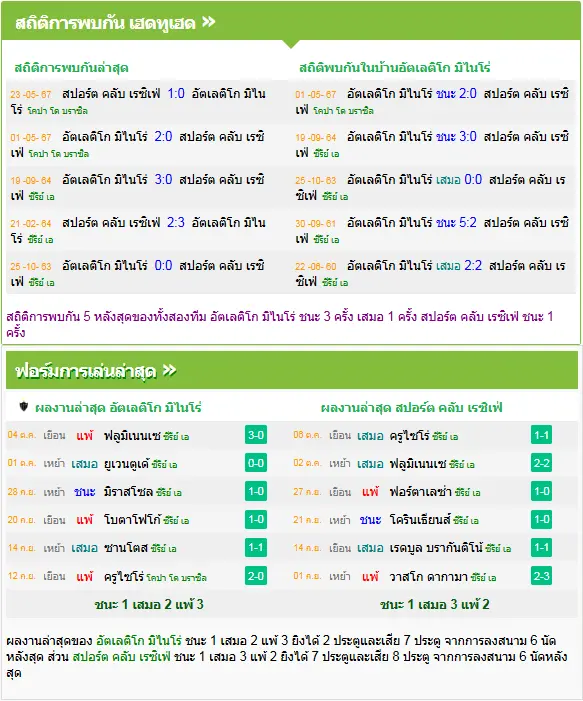Click ฟอร์ตาเลซ่า team name
This screenshot has height=701, width=583.
pos(421,492)
